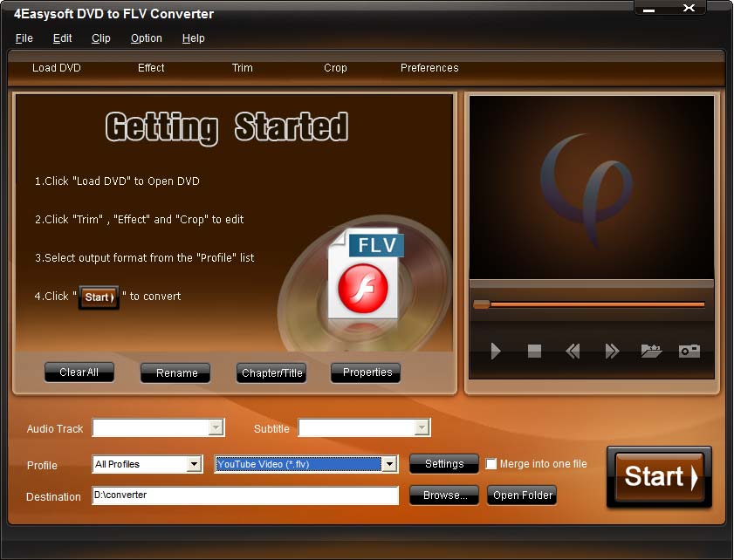The image size is (734, 560).
Task: Open the Trim tool
Action: point(242,68)
